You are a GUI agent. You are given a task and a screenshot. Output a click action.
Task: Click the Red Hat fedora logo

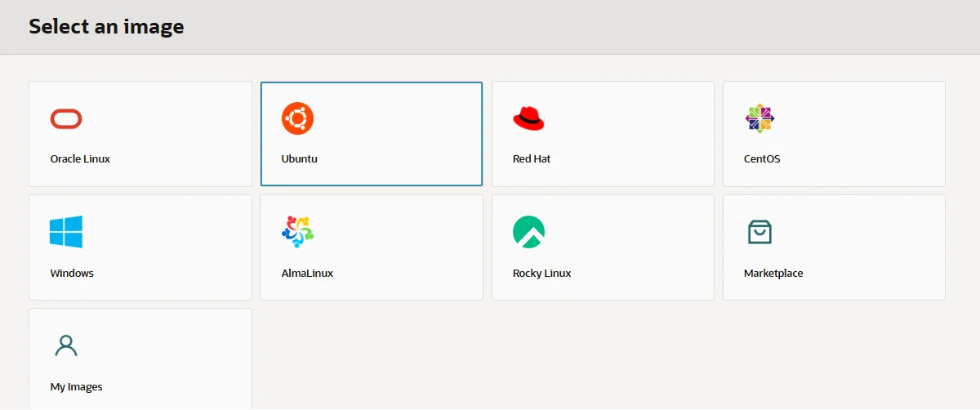[528, 119]
